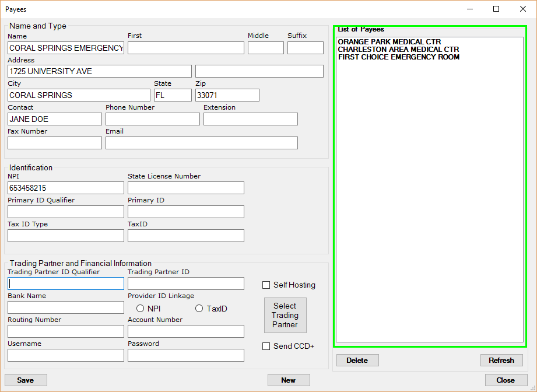Select the NPI linkage radio button
This screenshot has width=537, height=392.
141,309
